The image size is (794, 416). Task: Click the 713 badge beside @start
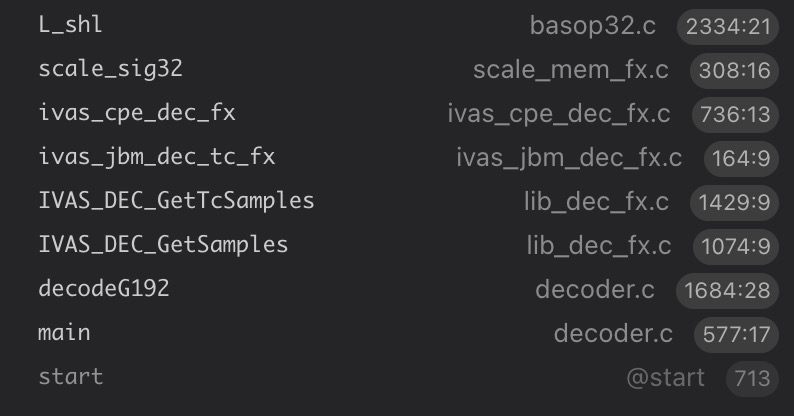pyautogui.click(x=750, y=378)
